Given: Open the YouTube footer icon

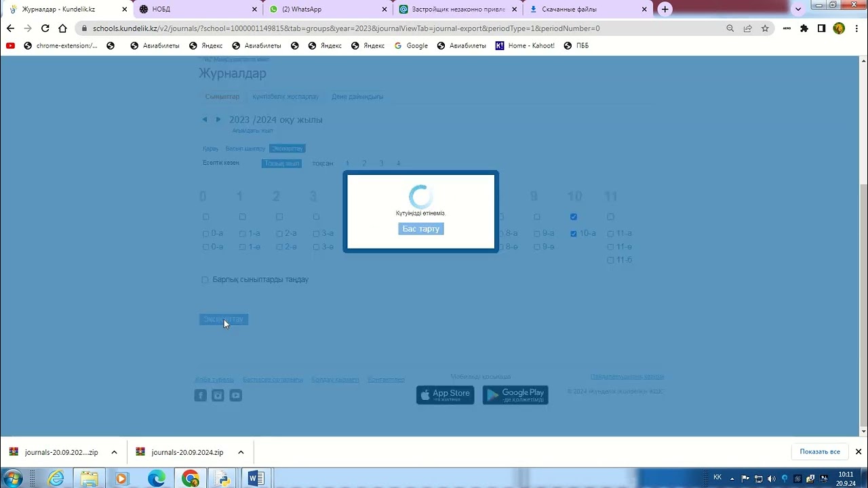Looking at the screenshot, I should click(x=235, y=395).
